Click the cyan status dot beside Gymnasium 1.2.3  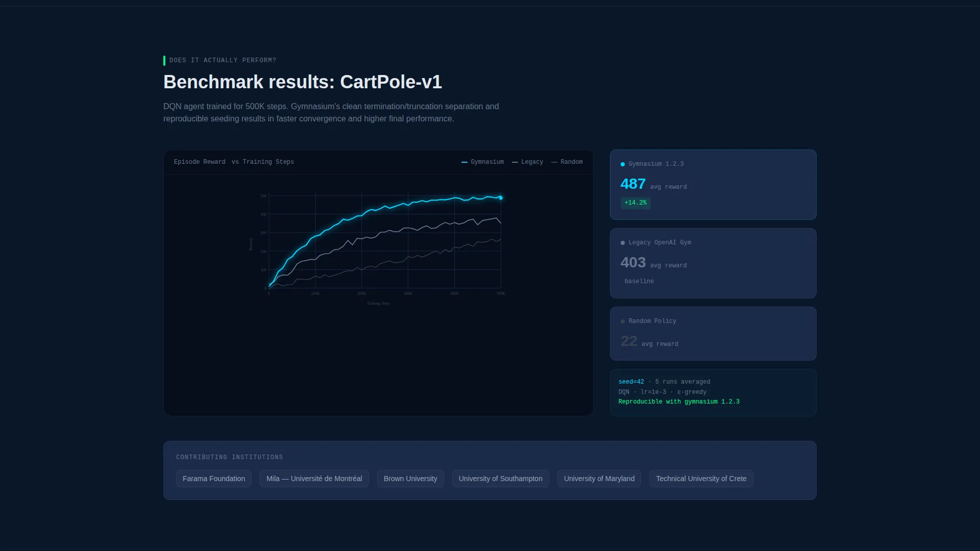[x=623, y=164]
